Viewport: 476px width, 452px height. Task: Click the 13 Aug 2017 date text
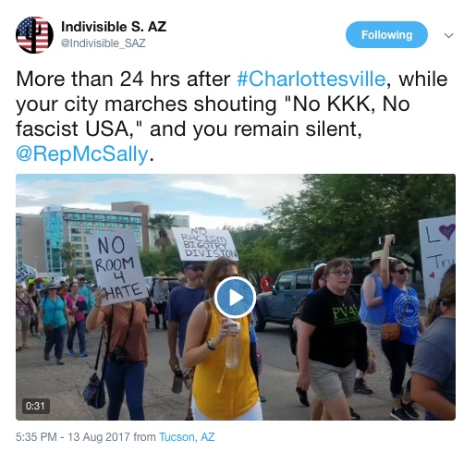[99, 436]
